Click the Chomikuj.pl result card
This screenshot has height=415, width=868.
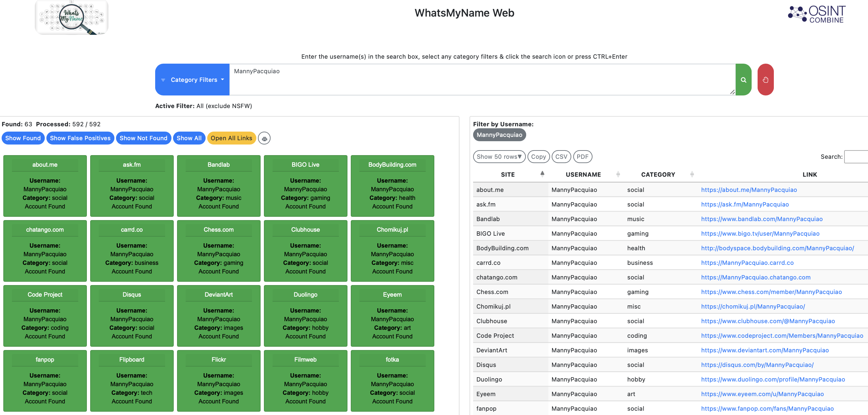[x=392, y=251]
